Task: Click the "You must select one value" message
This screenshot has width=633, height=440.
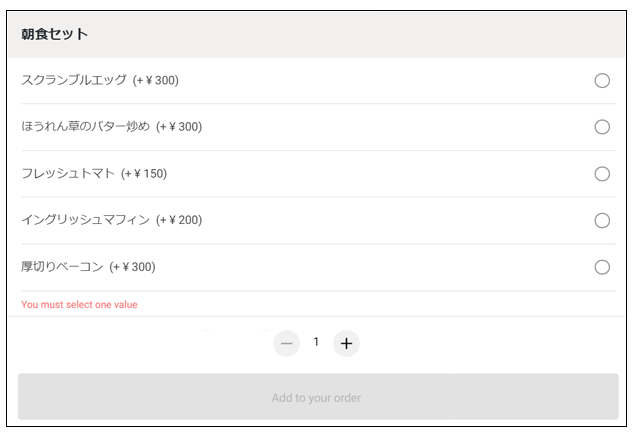Action: pos(79,305)
